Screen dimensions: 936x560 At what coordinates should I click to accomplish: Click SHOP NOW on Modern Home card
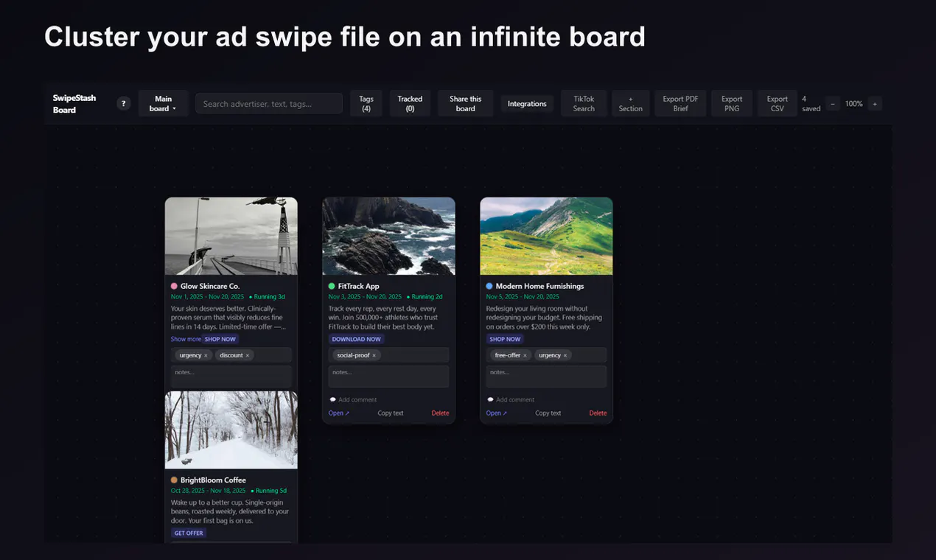pos(505,339)
